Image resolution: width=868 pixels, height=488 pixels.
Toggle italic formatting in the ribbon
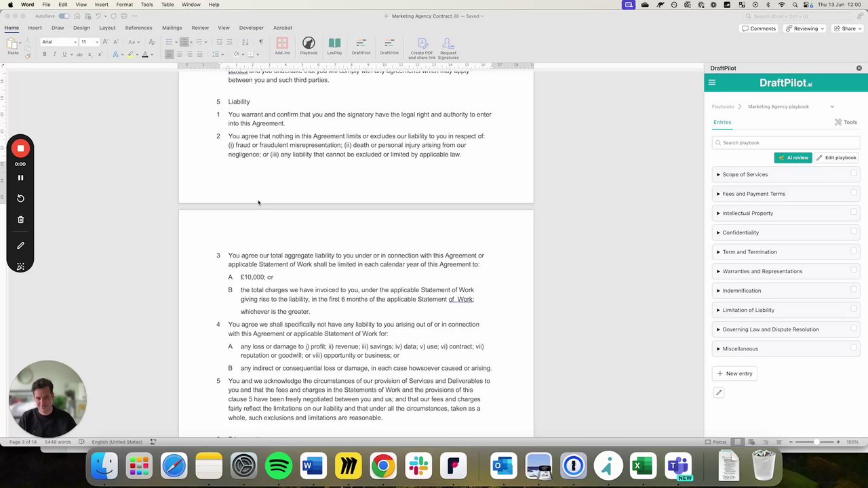pos(55,54)
